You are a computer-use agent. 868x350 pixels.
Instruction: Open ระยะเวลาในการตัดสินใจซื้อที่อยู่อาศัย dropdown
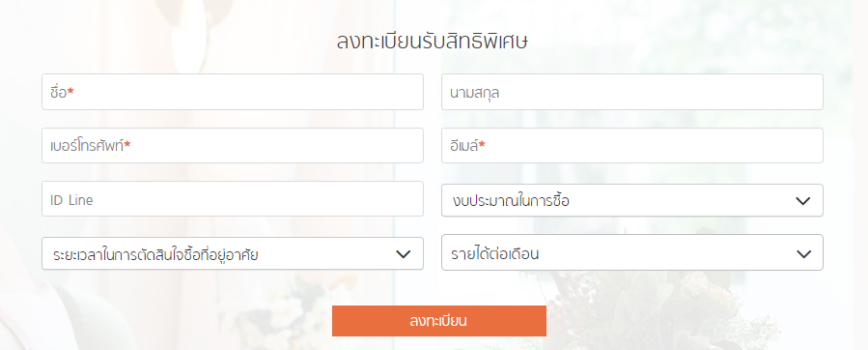pyautogui.click(x=233, y=253)
